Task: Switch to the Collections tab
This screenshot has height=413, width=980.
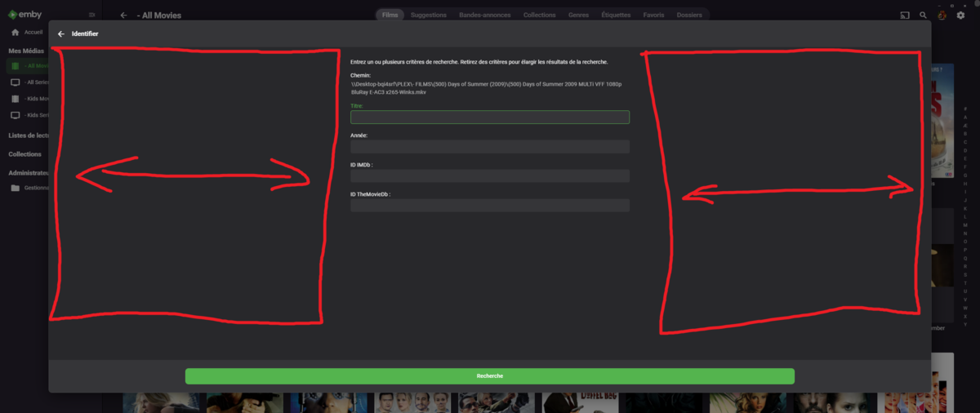Action: [x=540, y=15]
